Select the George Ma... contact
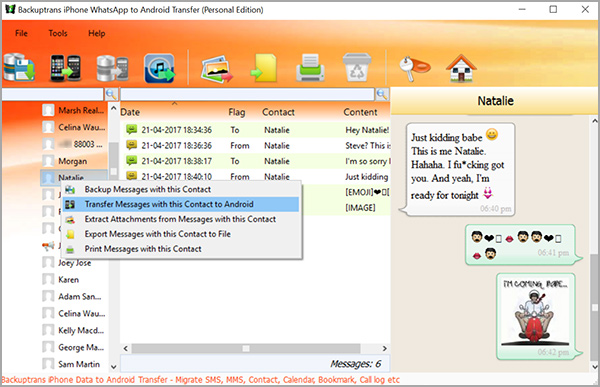Viewport: 600px width, 387px height. [74, 347]
